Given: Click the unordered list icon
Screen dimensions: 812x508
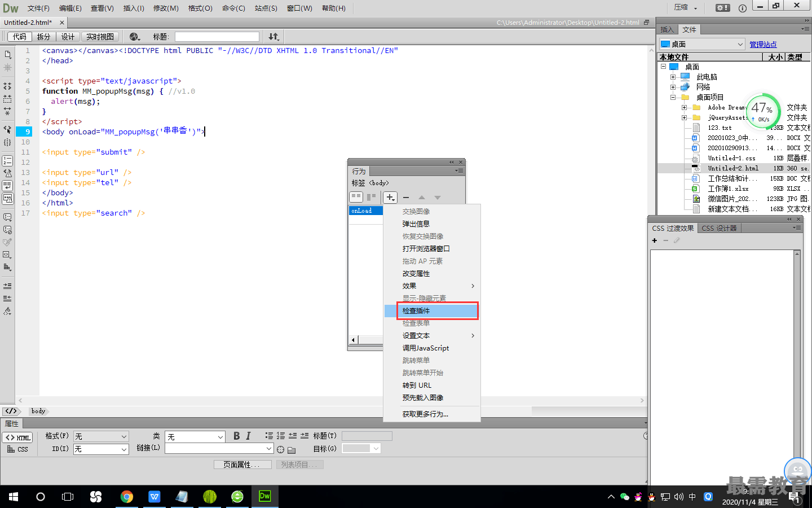Looking at the screenshot, I should coord(269,436).
